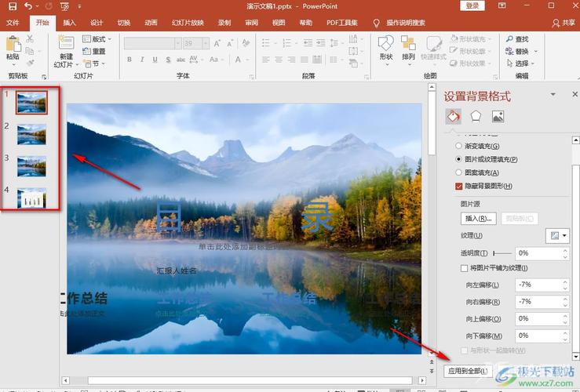Open Ribbon Display Options icon
The width and height of the screenshot is (580, 392).
pos(502,6)
